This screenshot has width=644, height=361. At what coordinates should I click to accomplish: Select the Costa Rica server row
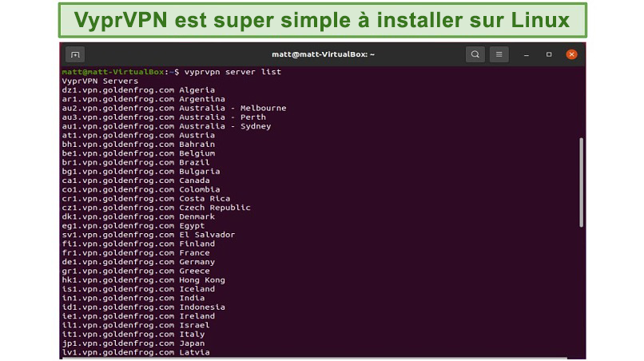[x=146, y=198]
